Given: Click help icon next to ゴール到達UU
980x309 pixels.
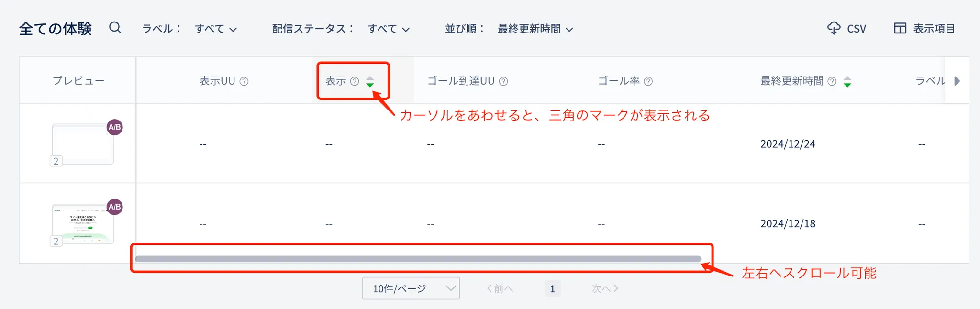Looking at the screenshot, I should pyautogui.click(x=503, y=81).
